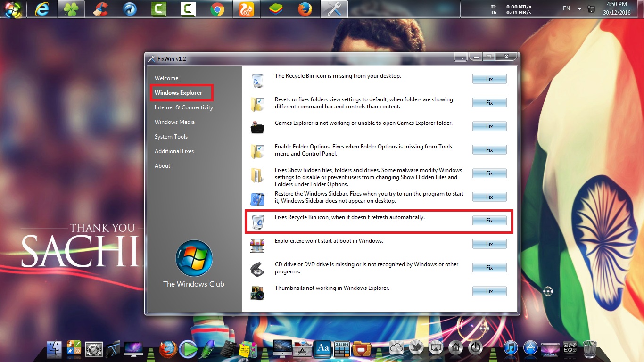This screenshot has width=644, height=362.
Task: Go to the Windows Media section
Action: [x=174, y=122]
